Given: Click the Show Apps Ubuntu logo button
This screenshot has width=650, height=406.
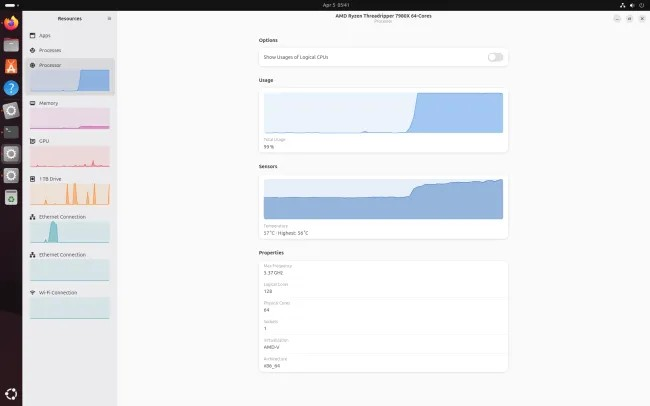Looking at the screenshot, I should 11,394.
